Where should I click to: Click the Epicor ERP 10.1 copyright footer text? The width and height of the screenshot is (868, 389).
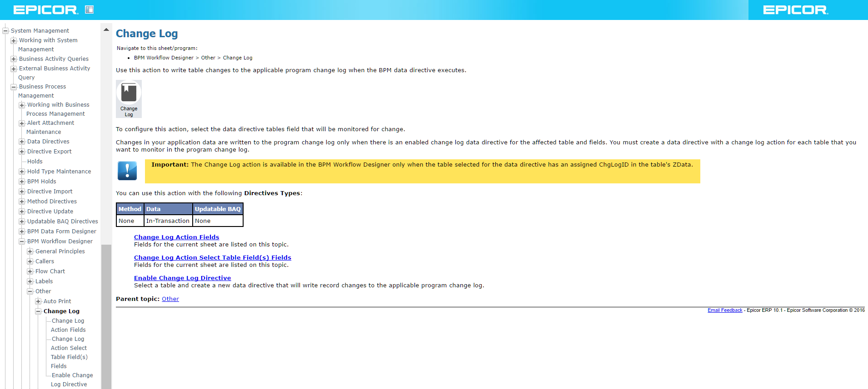pyautogui.click(x=806, y=310)
